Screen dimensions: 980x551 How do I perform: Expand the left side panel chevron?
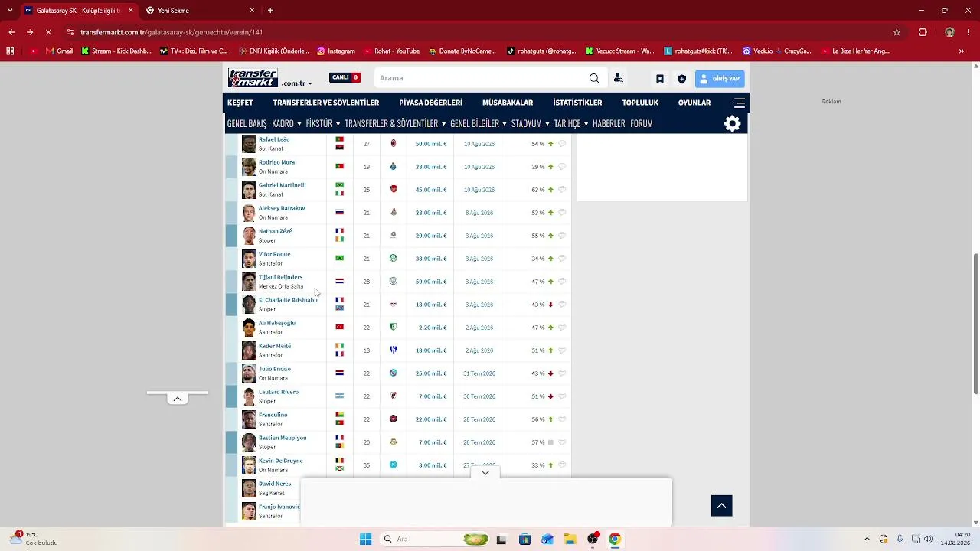pyautogui.click(x=178, y=399)
